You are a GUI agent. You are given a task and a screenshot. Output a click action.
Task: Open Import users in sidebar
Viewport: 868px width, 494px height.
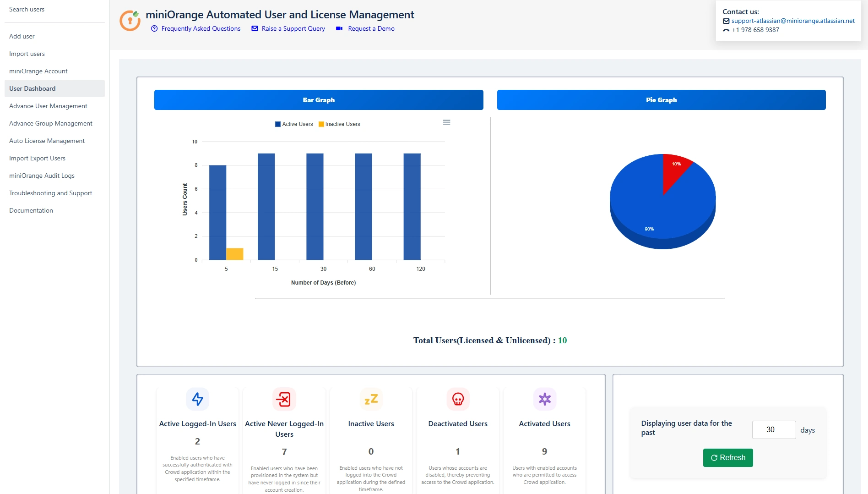54,54
